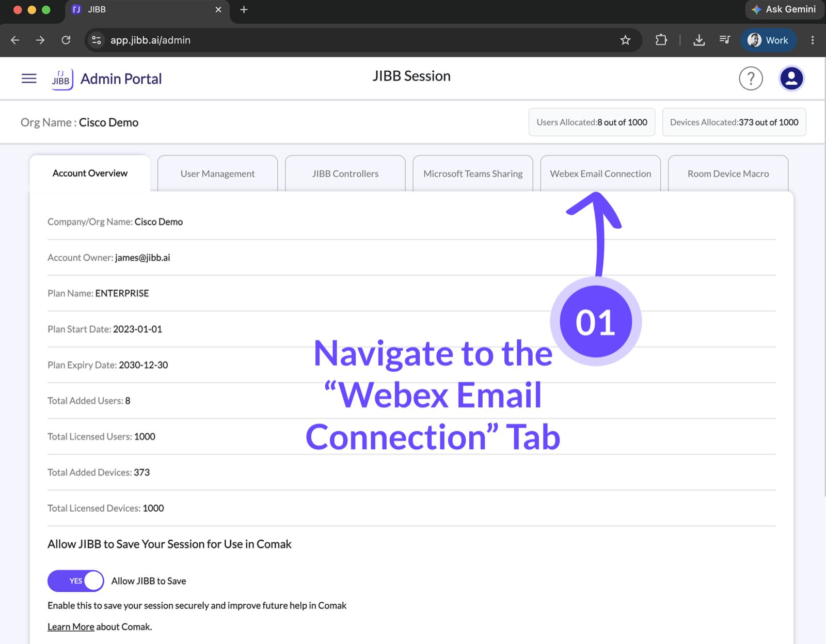Viewport: 826px width, 644px height.
Task: Click the Total Added Devices 373 row
Action: pyautogui.click(x=411, y=472)
